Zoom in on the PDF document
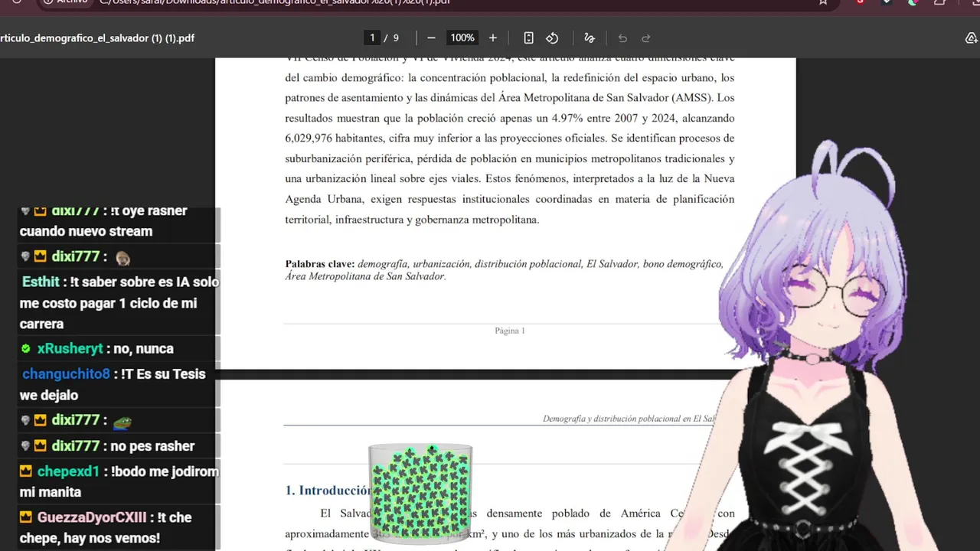 [492, 37]
